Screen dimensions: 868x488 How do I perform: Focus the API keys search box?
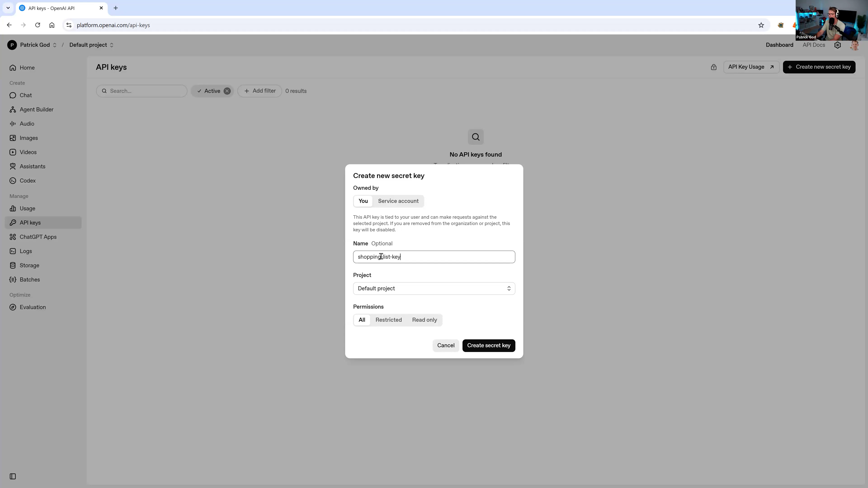(x=142, y=91)
